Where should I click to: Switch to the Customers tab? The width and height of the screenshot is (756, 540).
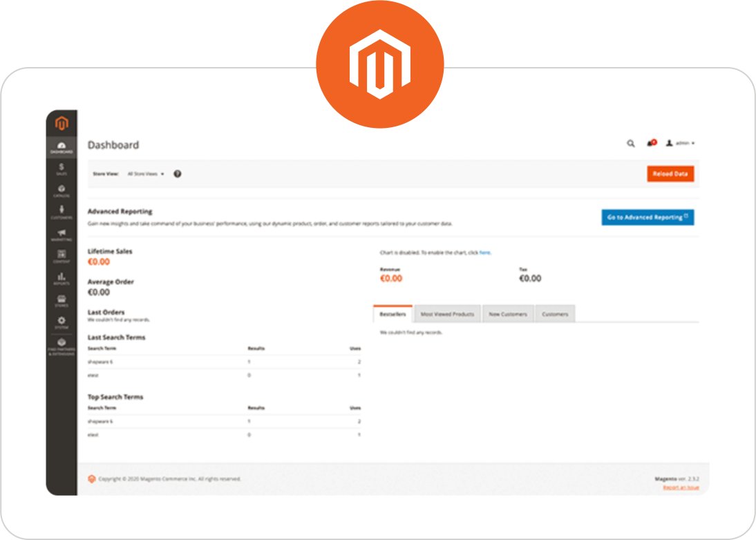click(555, 314)
